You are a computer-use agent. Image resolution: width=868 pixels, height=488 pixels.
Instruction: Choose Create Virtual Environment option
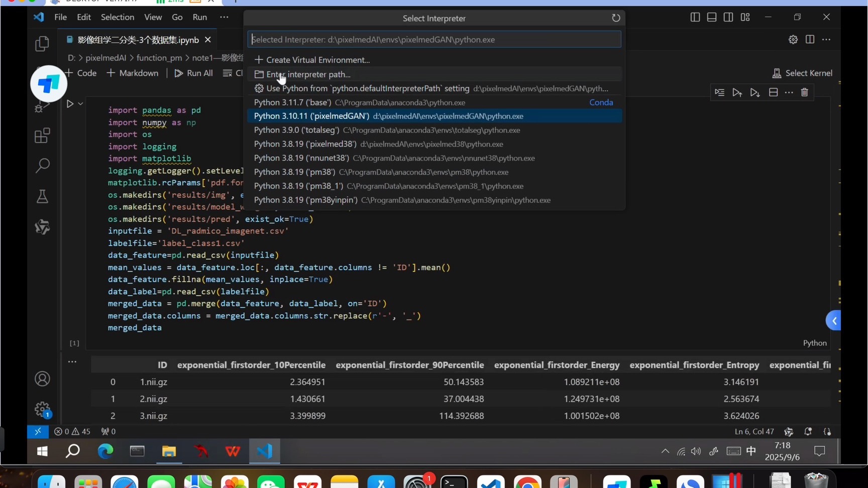(x=435, y=60)
